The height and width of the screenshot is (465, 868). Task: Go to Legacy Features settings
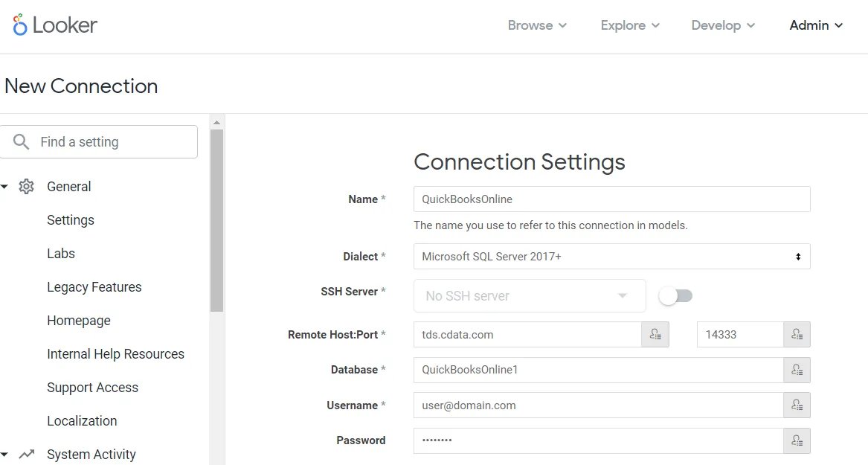pyautogui.click(x=94, y=287)
